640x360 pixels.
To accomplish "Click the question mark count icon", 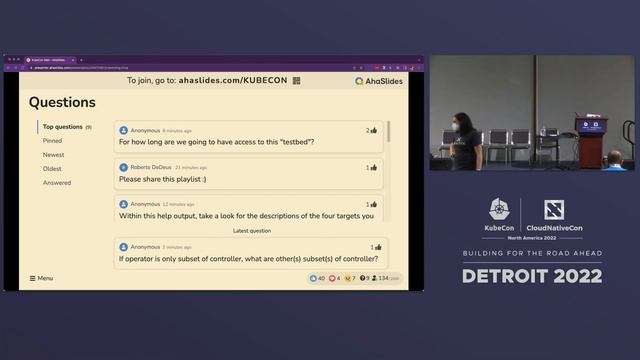I will (362, 278).
